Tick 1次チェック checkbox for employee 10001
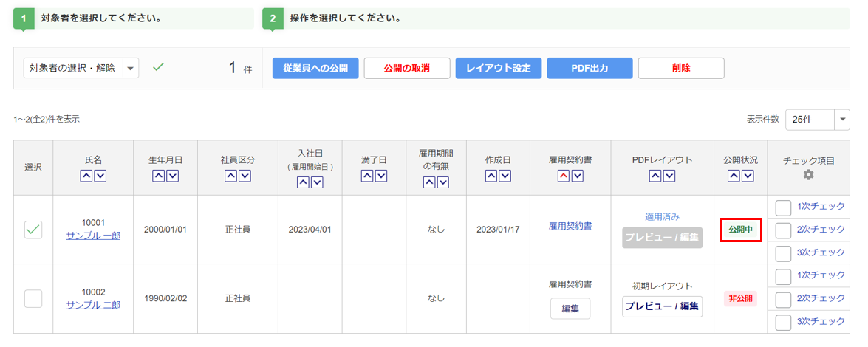Screen dimensions: 868x347 coord(783,207)
